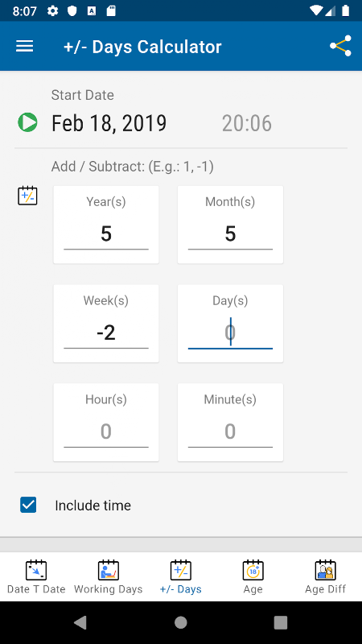Select the +/- Days bottom tab
Image resolution: width=362 pixels, height=644 pixels.
(x=180, y=577)
